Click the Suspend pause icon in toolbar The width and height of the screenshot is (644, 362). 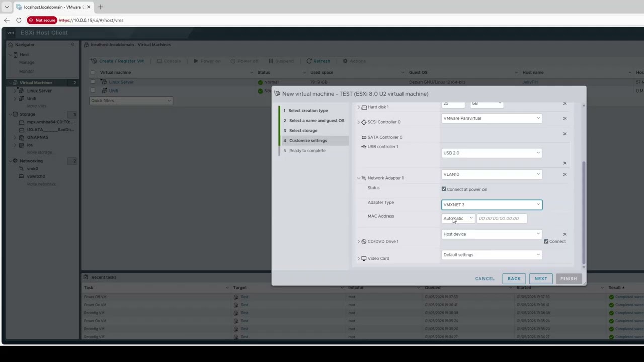[271, 61]
